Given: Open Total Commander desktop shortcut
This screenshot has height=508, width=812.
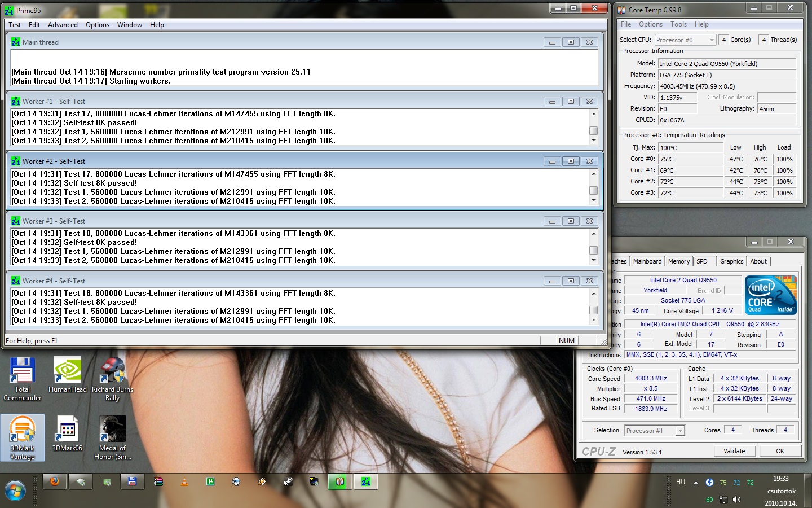Looking at the screenshot, I should [22, 379].
